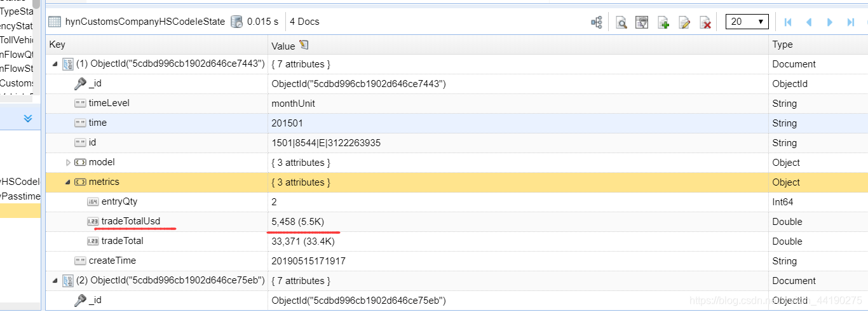The height and width of the screenshot is (312, 868).
Task: Click the edit icon in Value header
Action: click(x=303, y=45)
